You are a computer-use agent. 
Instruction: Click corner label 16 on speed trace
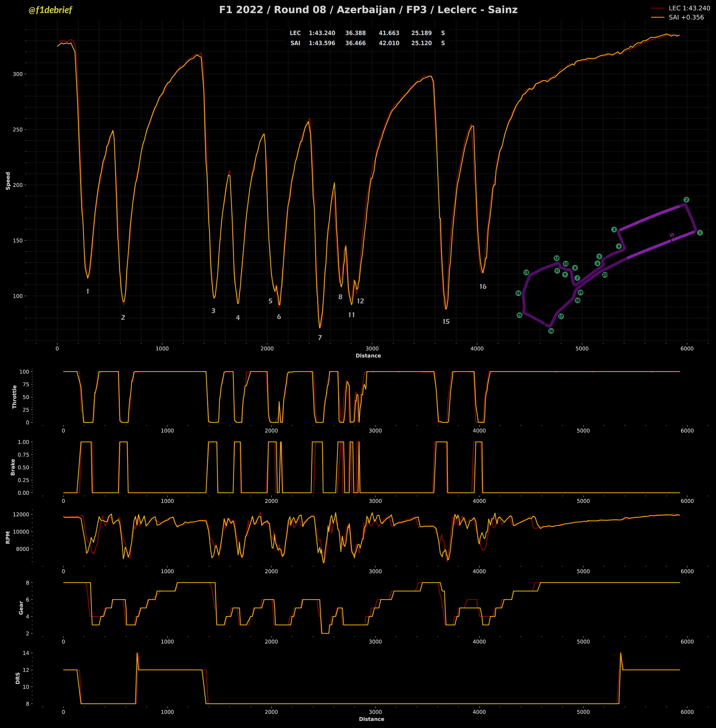(x=483, y=287)
